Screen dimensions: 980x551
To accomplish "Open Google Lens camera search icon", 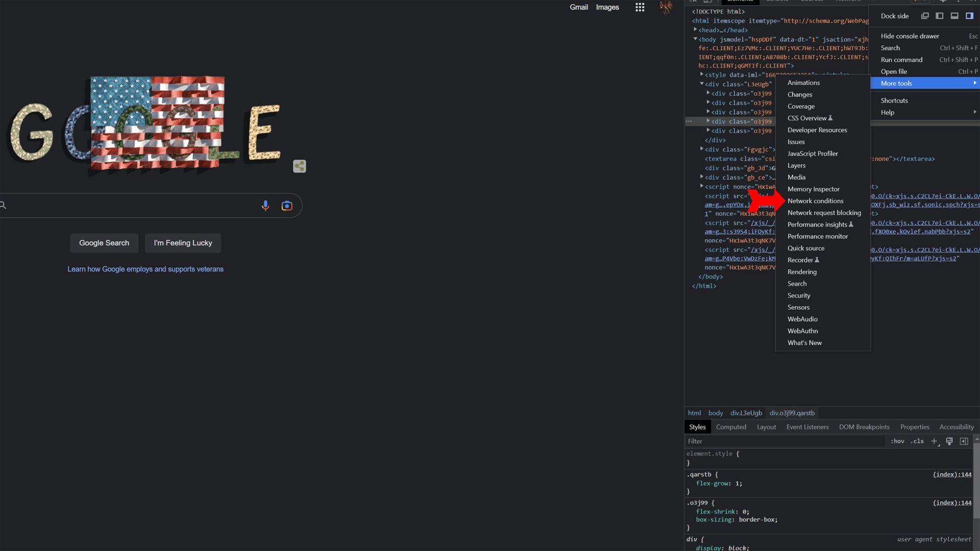I will pyautogui.click(x=287, y=206).
